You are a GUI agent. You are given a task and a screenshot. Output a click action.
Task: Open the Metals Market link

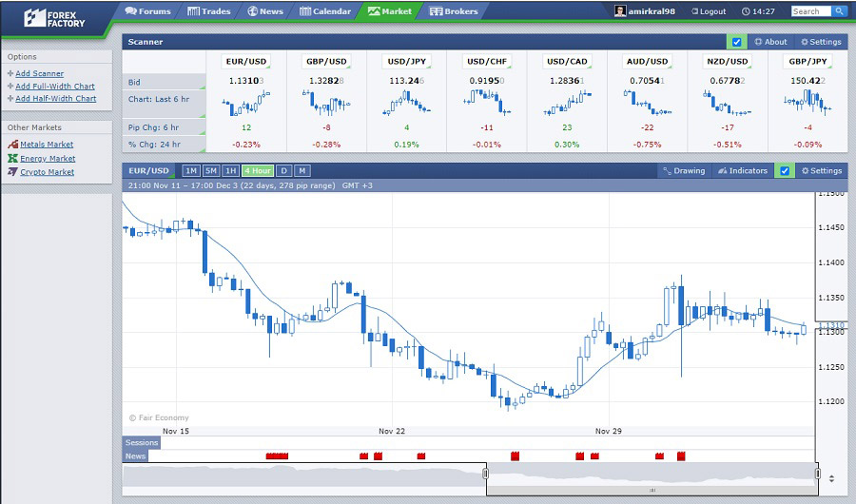[x=47, y=145]
